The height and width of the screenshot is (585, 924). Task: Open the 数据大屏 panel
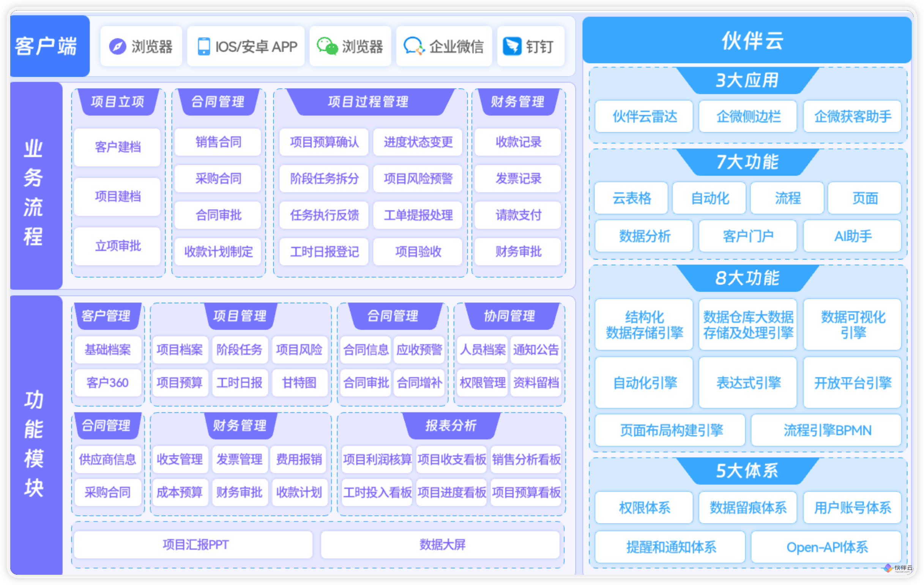441,544
